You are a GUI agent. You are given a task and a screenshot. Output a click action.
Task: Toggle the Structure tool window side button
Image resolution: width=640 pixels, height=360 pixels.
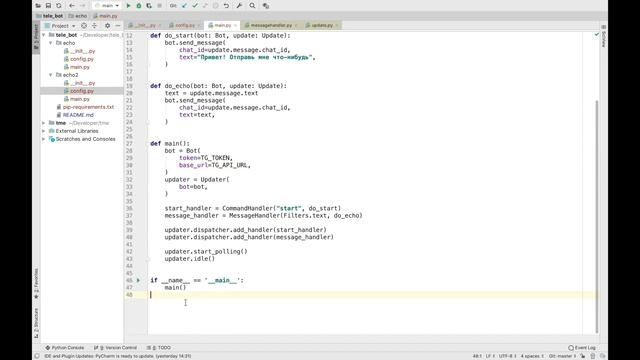[x=36, y=323]
